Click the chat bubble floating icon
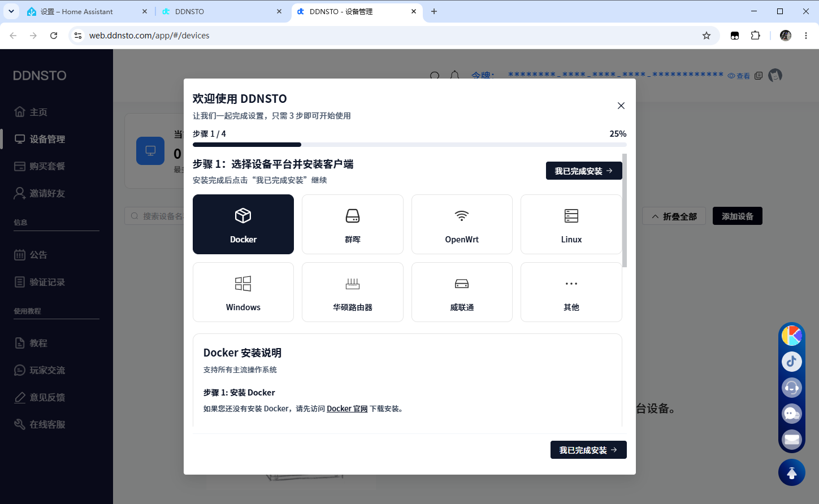Screen dimensions: 819x504 click(x=792, y=414)
